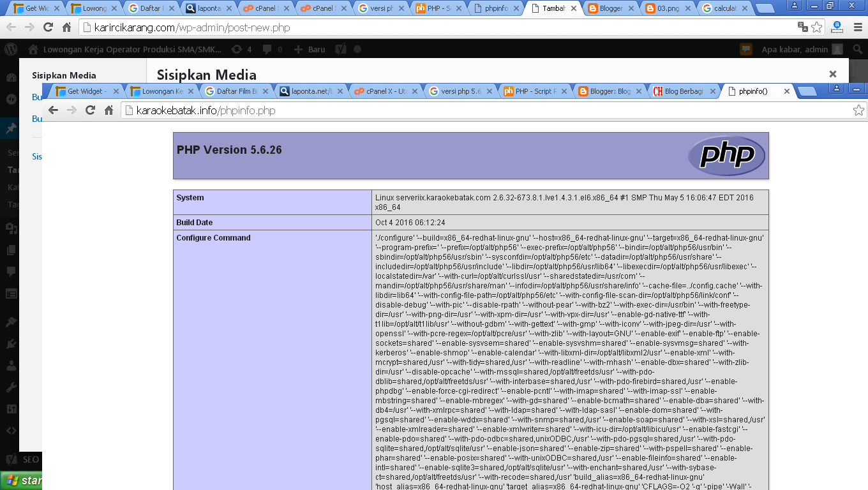Click Chrome profile button in title bar
The width and height of the screenshot is (868, 490).
[x=795, y=5]
